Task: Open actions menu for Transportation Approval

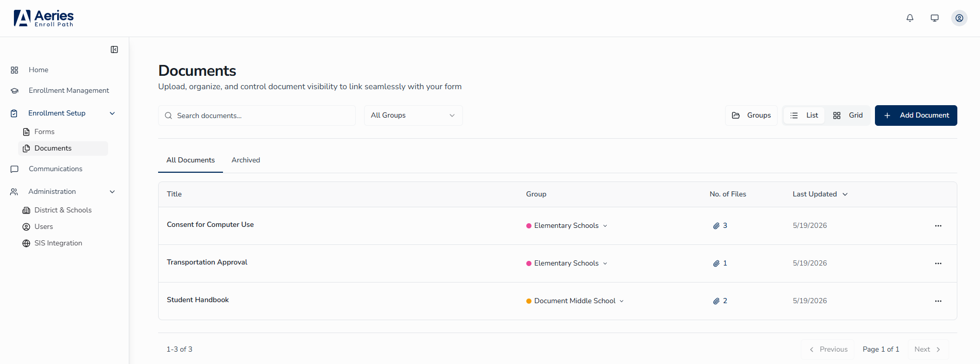Action: tap(938, 263)
